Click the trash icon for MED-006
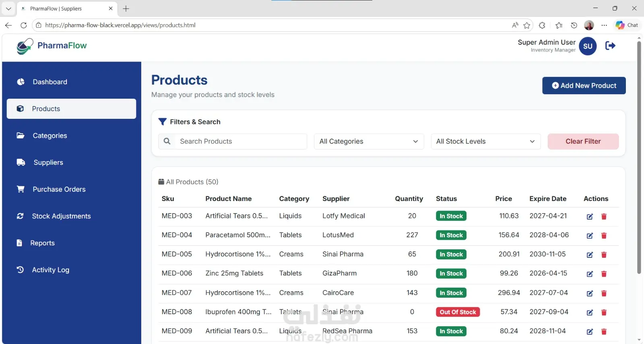Image resolution: width=644 pixels, height=344 pixels. click(x=604, y=274)
